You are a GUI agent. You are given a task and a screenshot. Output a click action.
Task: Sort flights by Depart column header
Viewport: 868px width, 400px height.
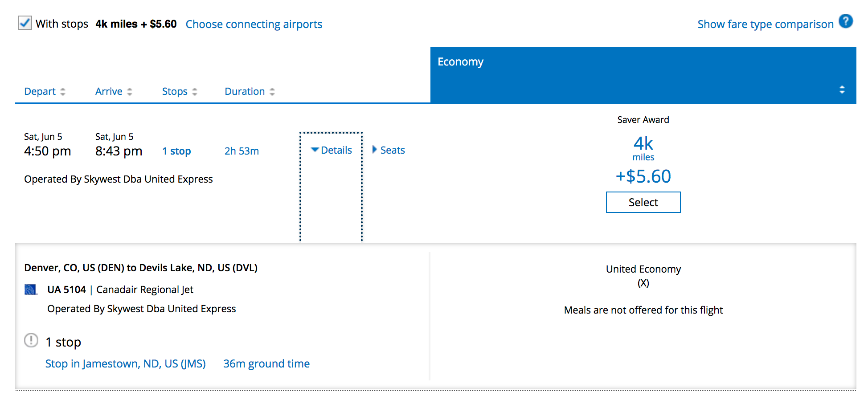click(40, 92)
